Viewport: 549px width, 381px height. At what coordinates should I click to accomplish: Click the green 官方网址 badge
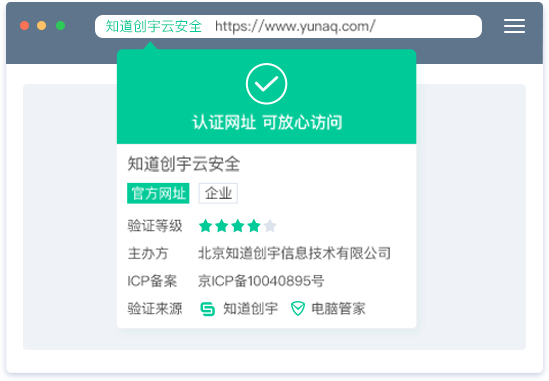click(x=158, y=193)
